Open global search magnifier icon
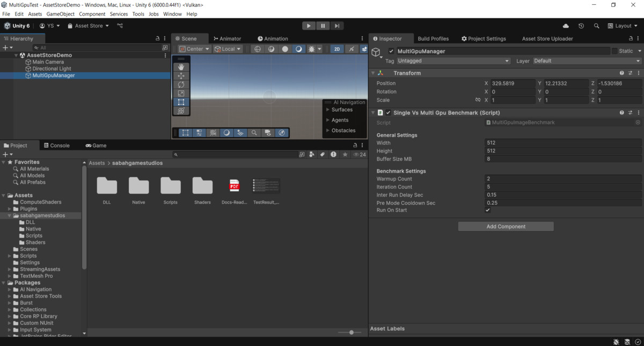 pos(596,26)
